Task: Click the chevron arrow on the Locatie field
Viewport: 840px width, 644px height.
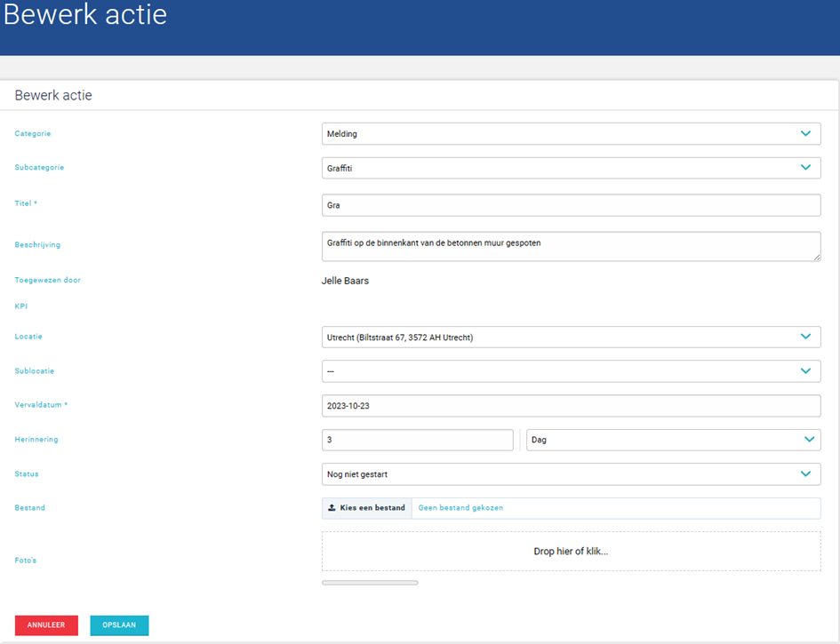Action: [805, 337]
